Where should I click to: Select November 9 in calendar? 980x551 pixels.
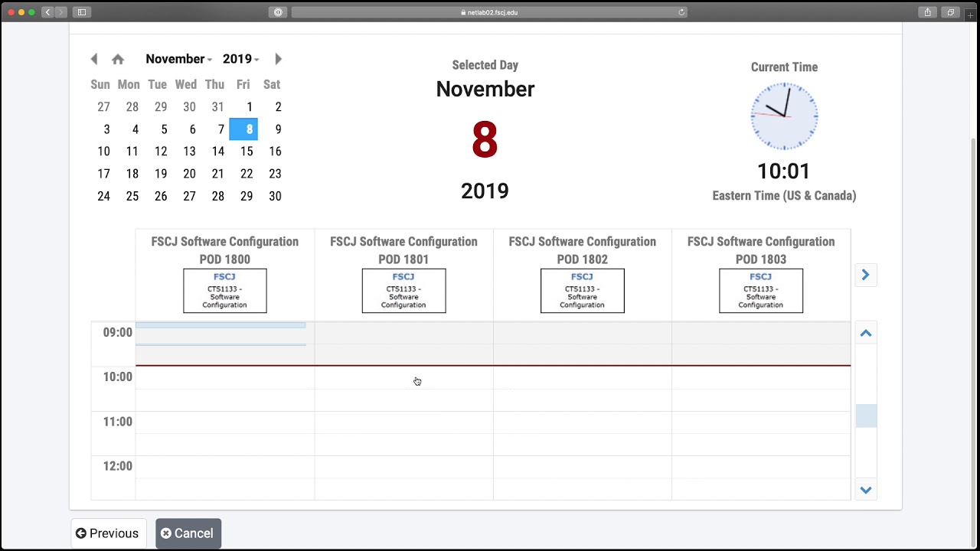coord(278,129)
